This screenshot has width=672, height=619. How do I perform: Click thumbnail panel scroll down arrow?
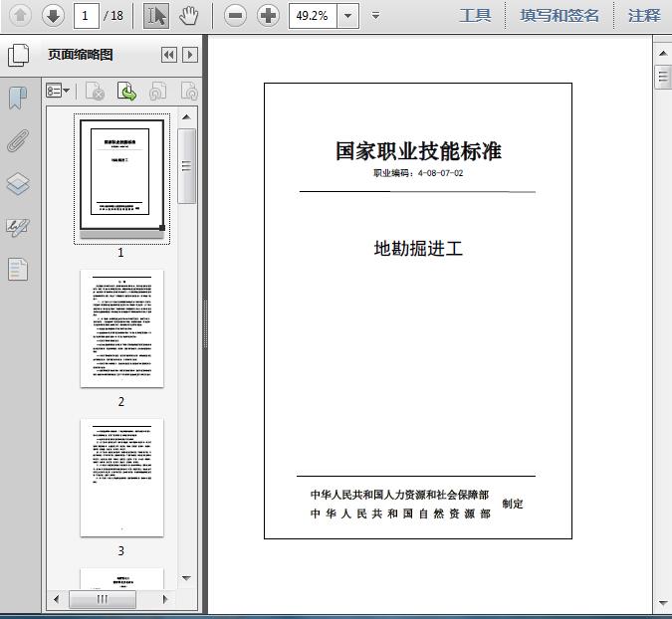click(186, 578)
